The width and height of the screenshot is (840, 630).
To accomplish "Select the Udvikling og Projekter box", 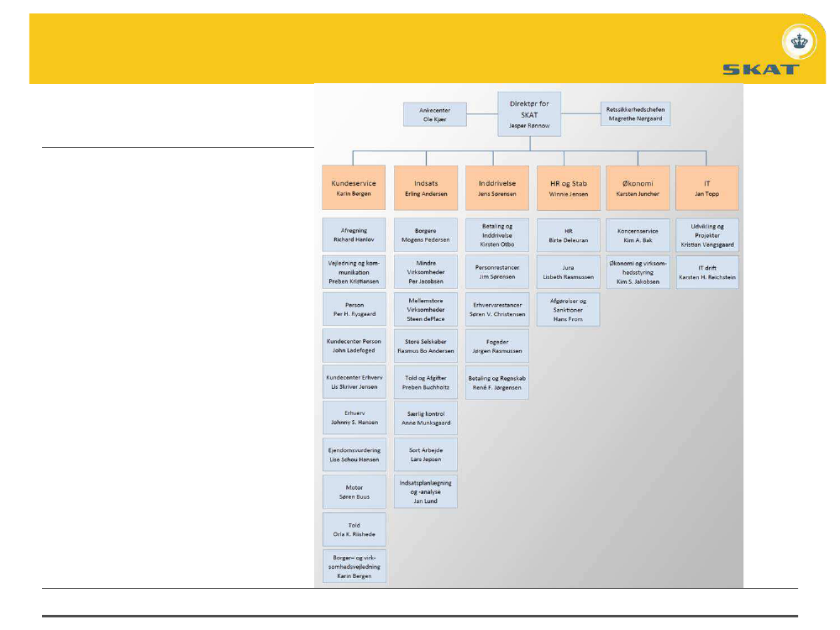I will 707,234.
